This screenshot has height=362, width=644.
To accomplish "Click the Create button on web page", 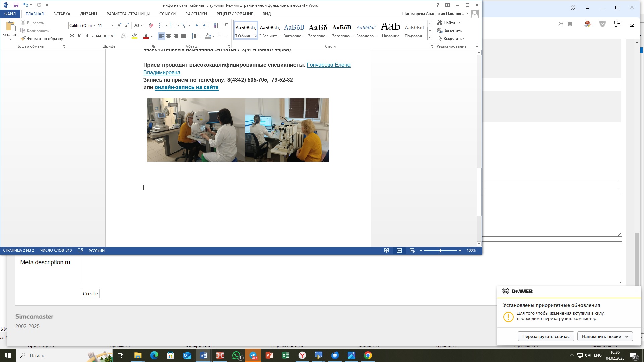I will pos(90,294).
